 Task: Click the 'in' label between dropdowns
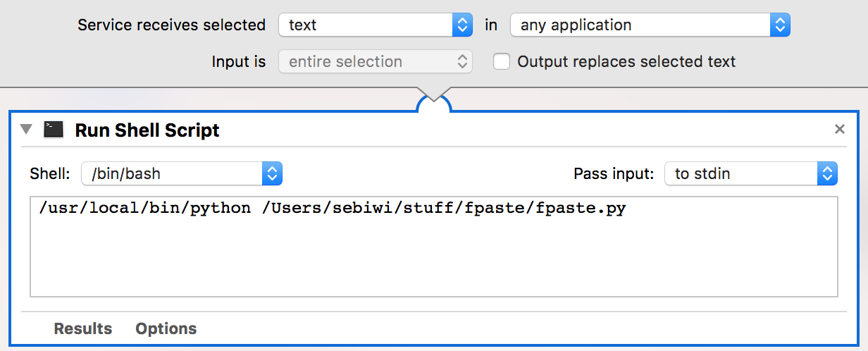click(x=491, y=25)
